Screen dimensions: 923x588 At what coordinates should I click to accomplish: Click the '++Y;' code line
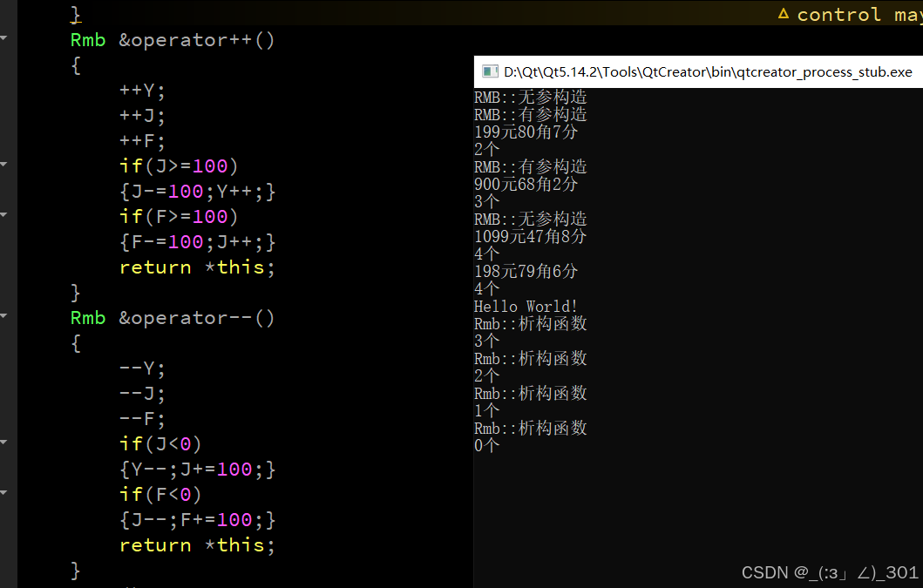pyautogui.click(x=142, y=91)
